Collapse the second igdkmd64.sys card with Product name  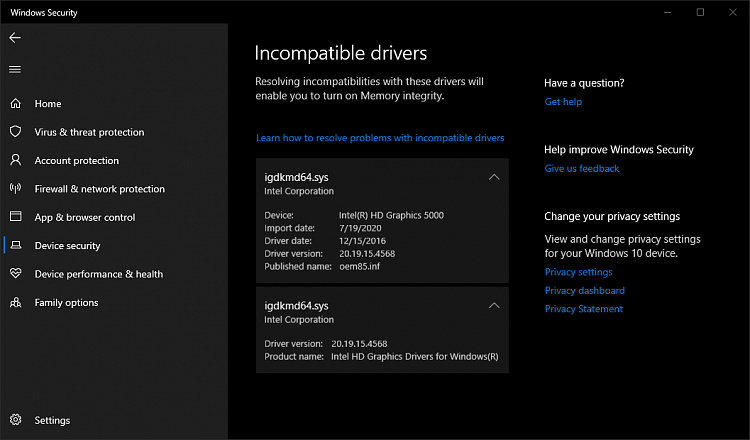[x=494, y=306]
